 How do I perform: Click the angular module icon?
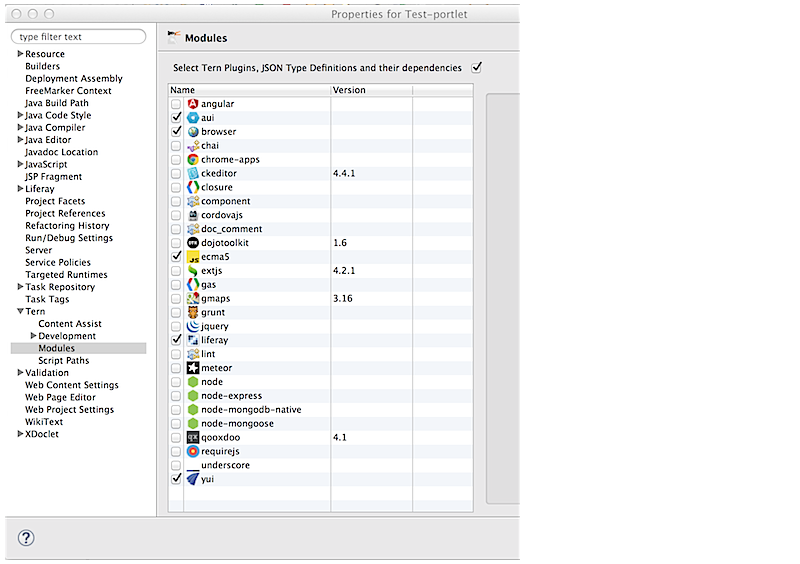193,104
